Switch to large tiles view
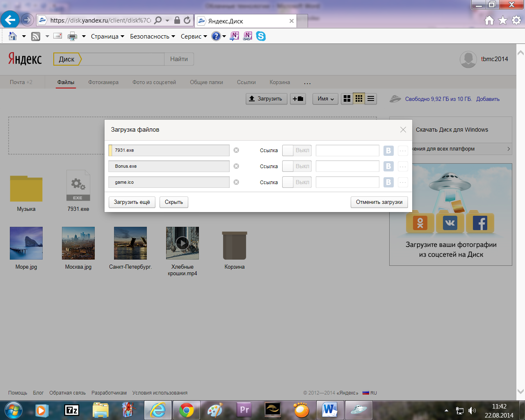Screen dimensions: 525x420 pos(347,98)
